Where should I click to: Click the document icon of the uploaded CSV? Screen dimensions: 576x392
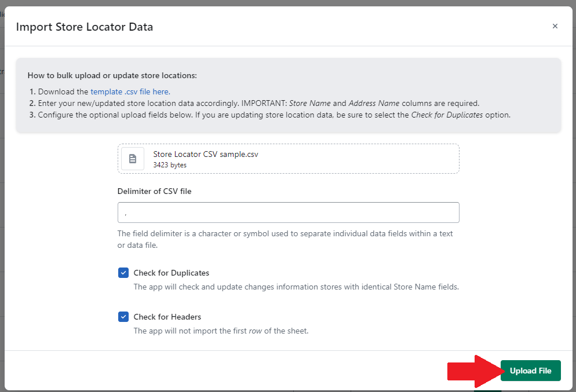pyautogui.click(x=133, y=159)
